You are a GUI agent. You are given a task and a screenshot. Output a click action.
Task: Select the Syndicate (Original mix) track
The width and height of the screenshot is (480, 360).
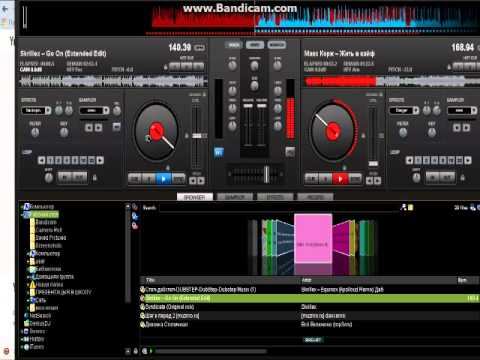170,307
